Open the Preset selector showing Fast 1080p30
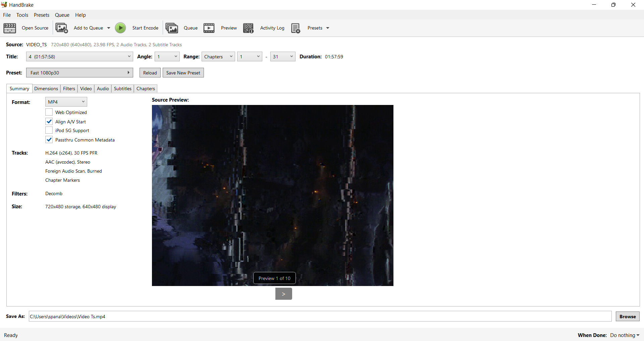Image resolution: width=644 pixels, height=341 pixels. [79, 73]
